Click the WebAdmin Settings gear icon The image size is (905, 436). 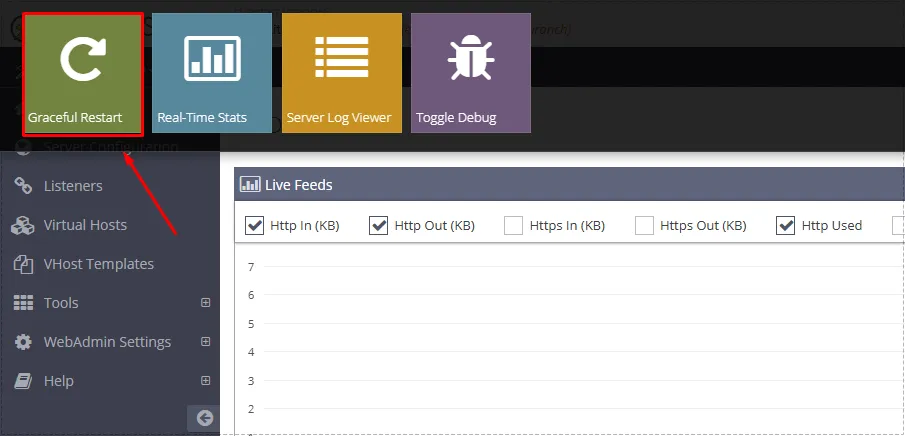coord(23,342)
